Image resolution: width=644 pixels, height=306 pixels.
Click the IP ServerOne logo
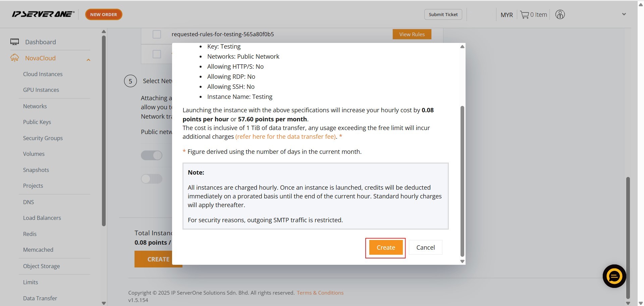coord(43,14)
